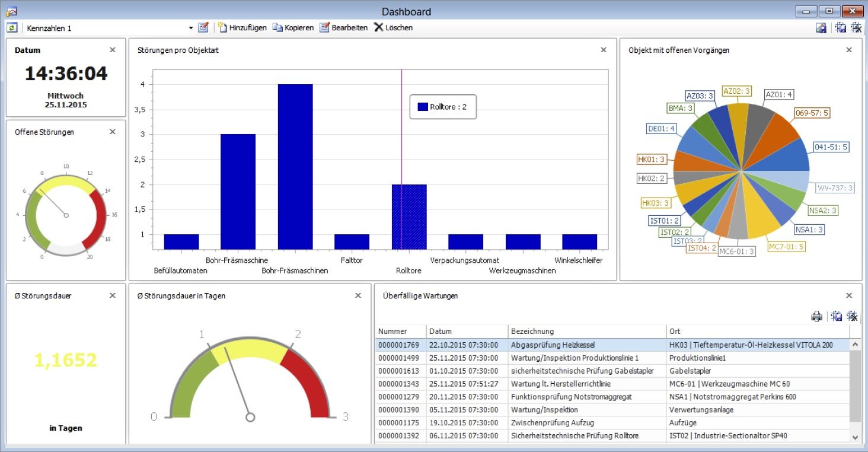Click pie label 'AZ01: 4'
Screen dimensions: 868x452
[779, 94]
